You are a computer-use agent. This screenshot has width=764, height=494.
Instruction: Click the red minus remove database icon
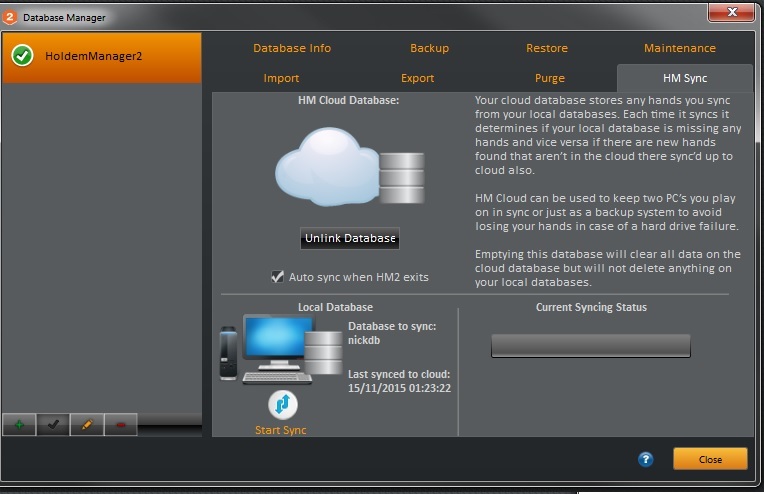click(x=121, y=424)
